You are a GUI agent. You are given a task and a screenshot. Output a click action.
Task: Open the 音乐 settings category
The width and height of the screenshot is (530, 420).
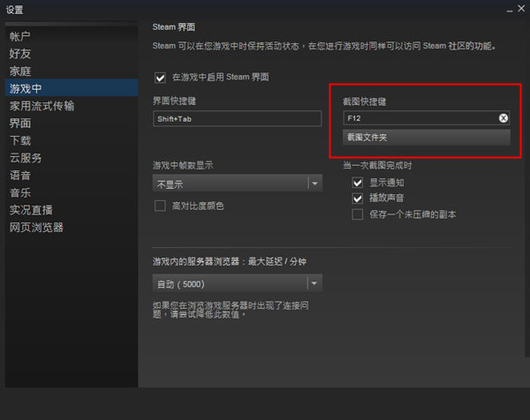pyautogui.click(x=72, y=192)
